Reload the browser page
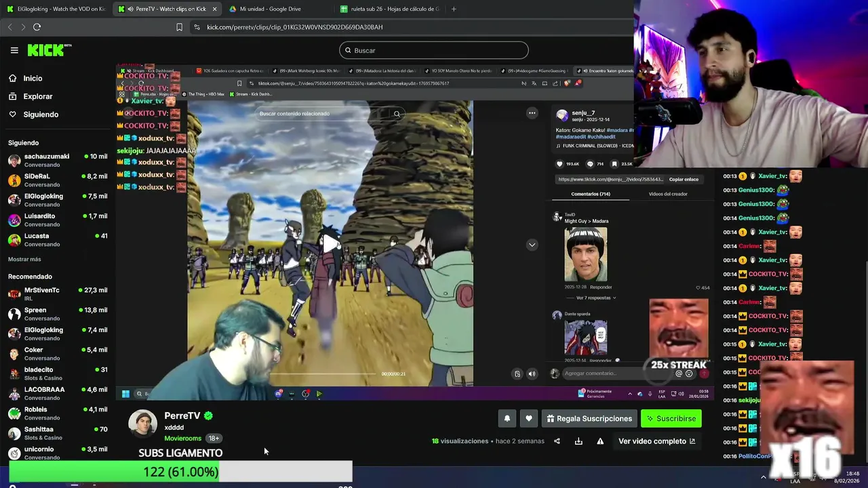This screenshot has width=868, height=488. point(37,27)
